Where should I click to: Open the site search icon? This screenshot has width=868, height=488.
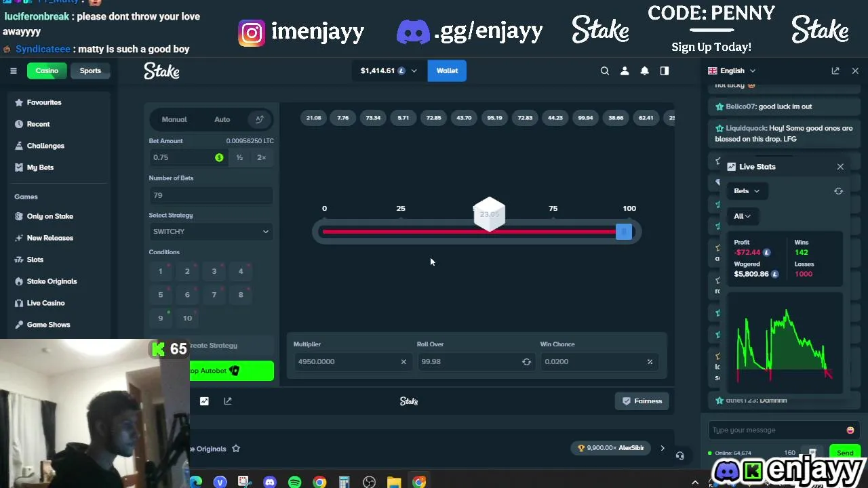pyautogui.click(x=605, y=70)
